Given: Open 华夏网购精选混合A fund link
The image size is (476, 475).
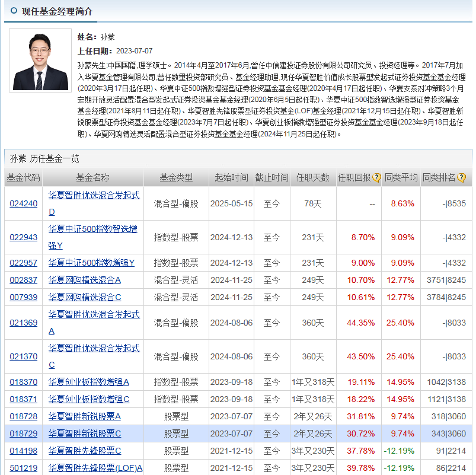Looking at the screenshot, I should tap(85, 280).
